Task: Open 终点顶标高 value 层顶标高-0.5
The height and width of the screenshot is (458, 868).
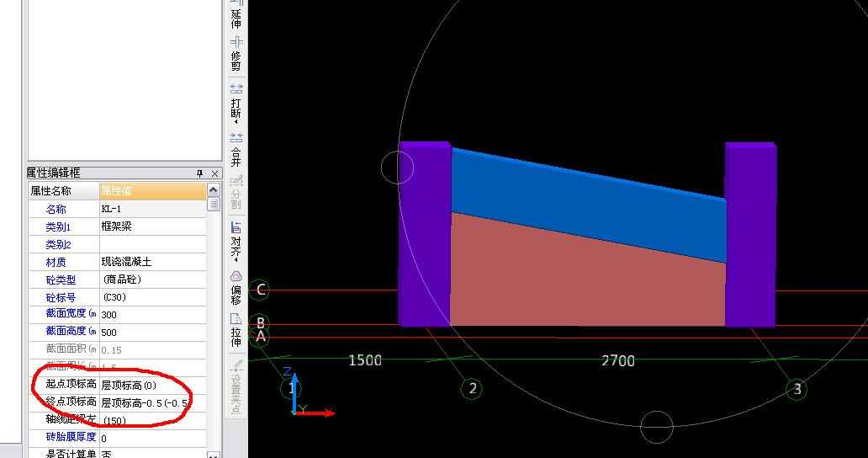Action: tap(153, 402)
